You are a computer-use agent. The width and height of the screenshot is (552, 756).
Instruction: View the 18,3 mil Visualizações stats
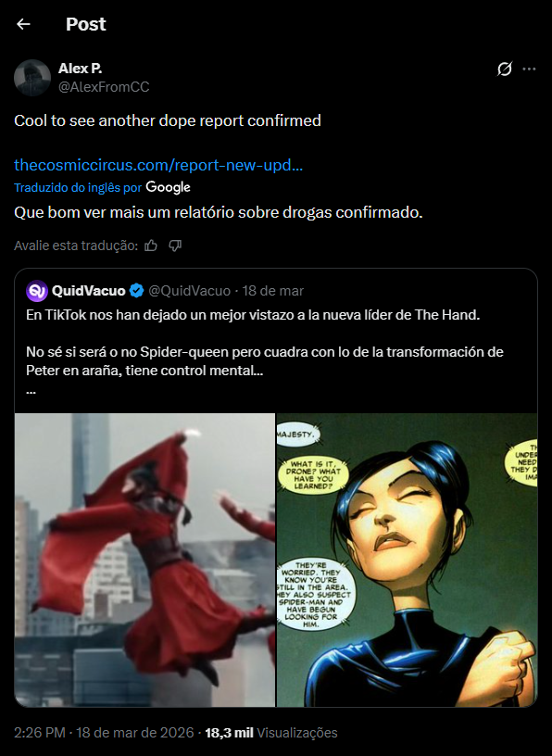(271, 733)
